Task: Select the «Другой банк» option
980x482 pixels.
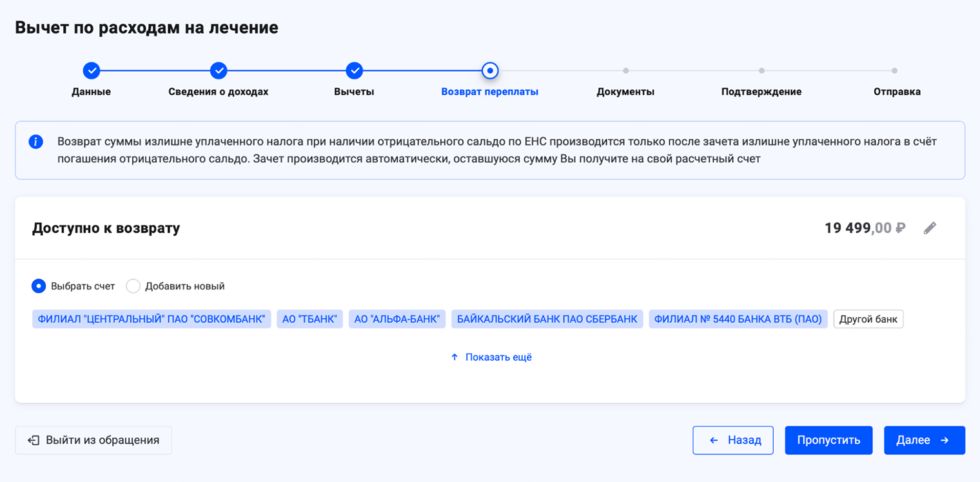Action: point(868,318)
